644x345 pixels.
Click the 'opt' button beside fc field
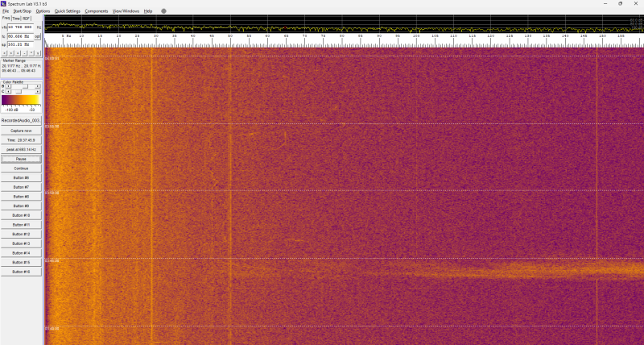point(37,36)
